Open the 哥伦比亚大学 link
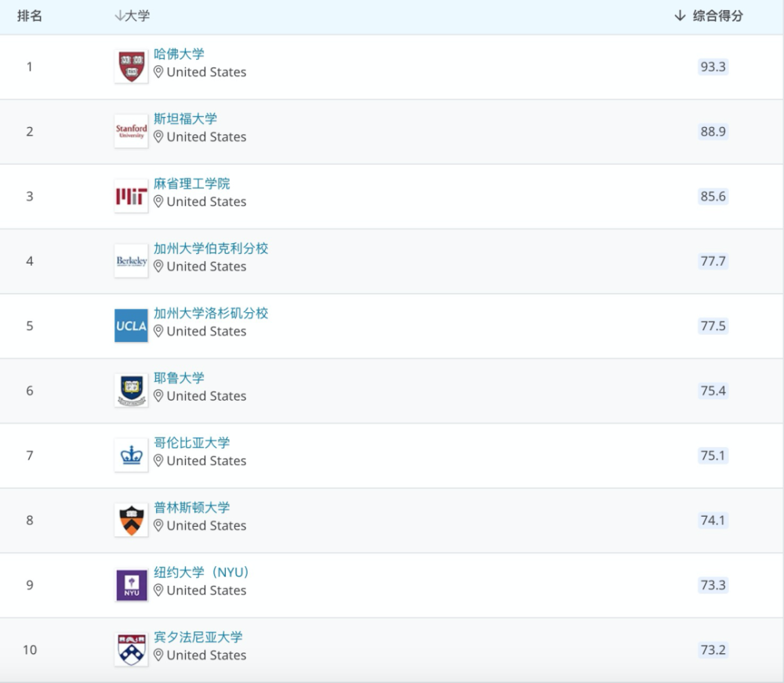This screenshot has height=683, width=784. pos(192,442)
